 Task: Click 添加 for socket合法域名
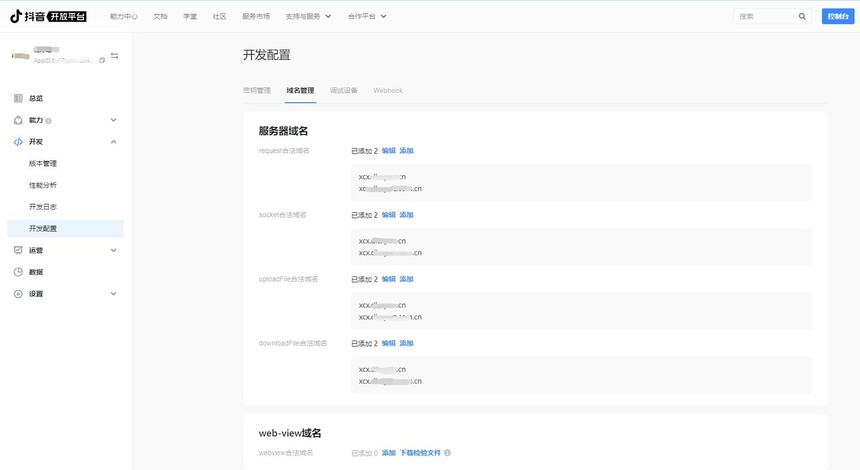406,215
